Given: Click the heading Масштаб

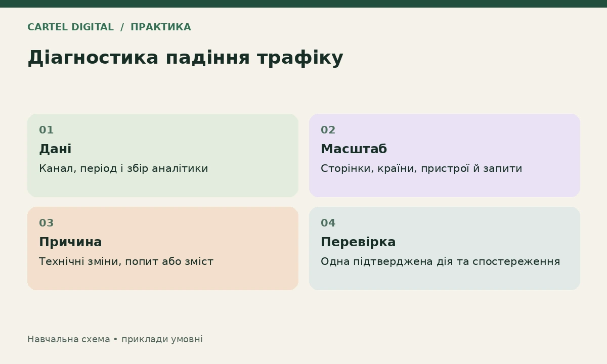Looking at the screenshot, I should pos(354,149).
